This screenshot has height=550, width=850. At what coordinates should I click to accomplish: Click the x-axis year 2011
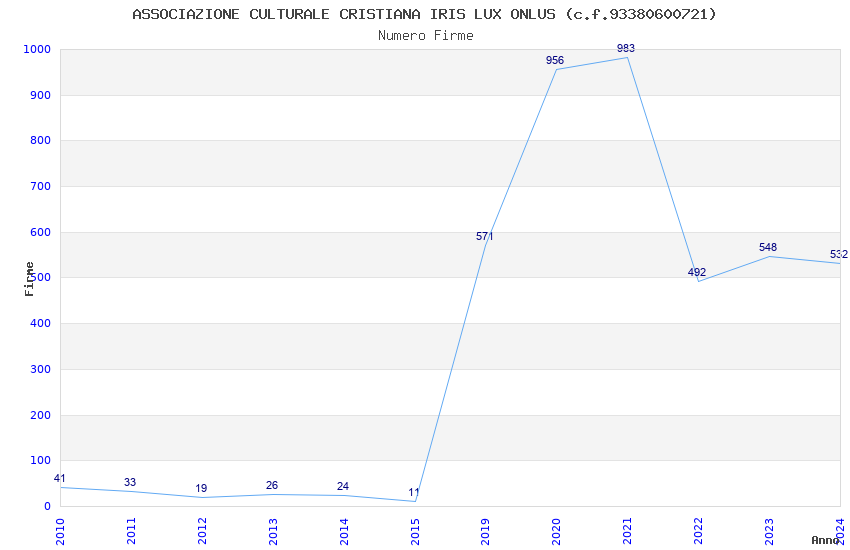(x=131, y=532)
